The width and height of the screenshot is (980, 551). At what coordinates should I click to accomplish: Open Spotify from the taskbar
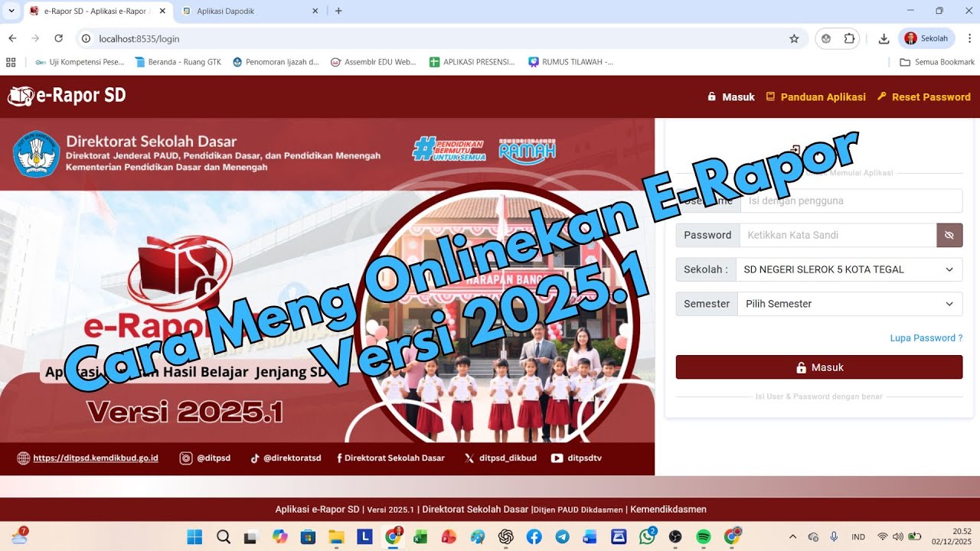pos(703,536)
